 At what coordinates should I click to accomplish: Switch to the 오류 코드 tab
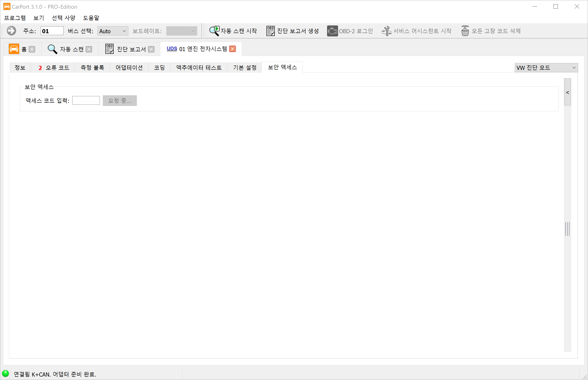pyautogui.click(x=54, y=68)
